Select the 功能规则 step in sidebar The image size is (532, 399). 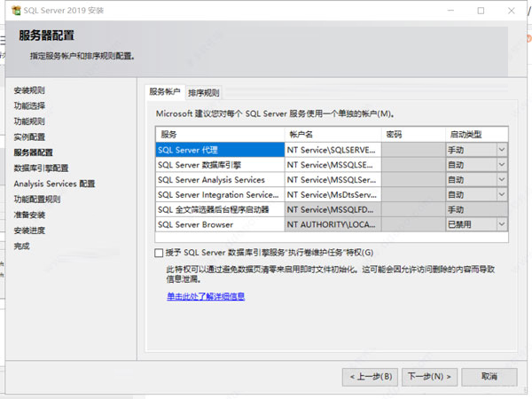[x=29, y=121]
